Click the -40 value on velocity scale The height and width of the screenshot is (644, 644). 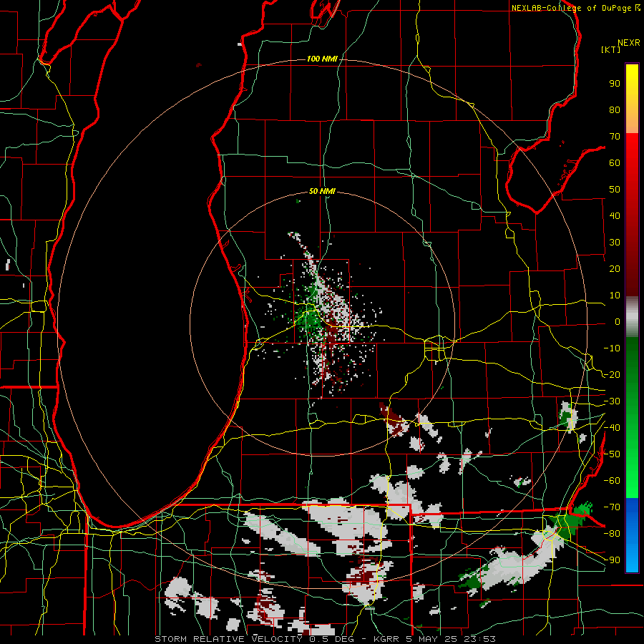click(x=612, y=428)
